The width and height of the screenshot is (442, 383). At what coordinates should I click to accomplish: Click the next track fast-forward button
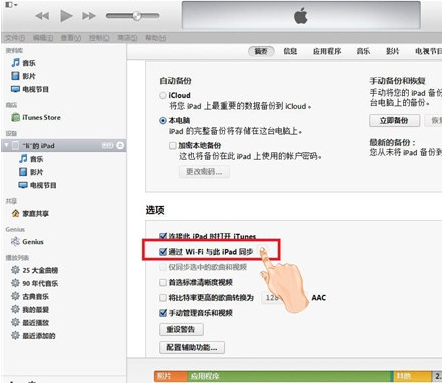89,16
